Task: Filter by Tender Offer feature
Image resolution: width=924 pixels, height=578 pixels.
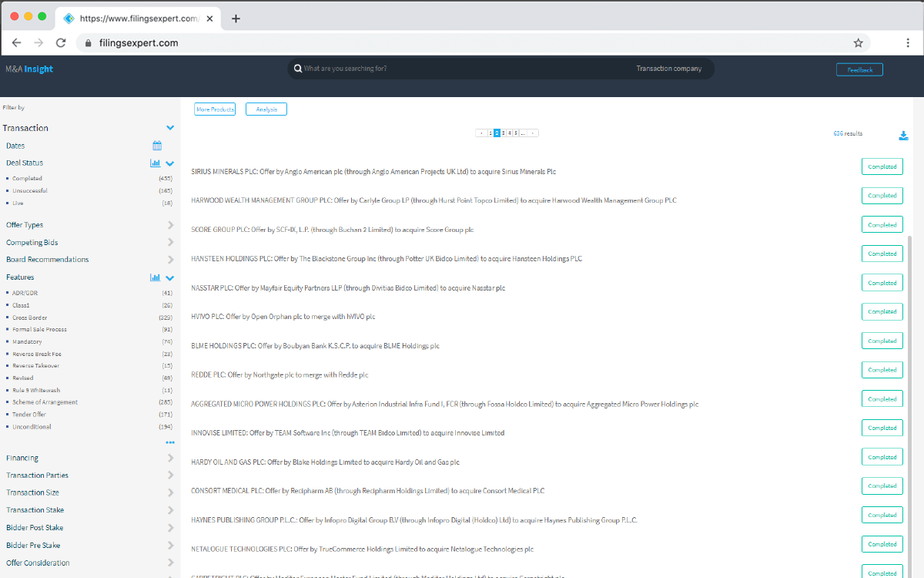Action: 29,415
